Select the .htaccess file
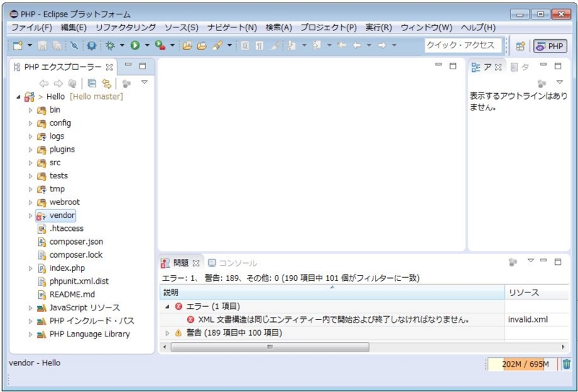The image size is (578, 392). click(66, 228)
